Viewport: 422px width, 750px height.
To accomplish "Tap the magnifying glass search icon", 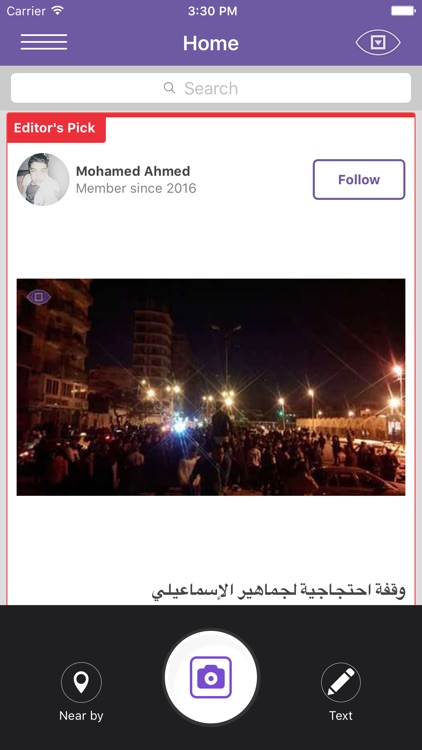I will point(169,88).
